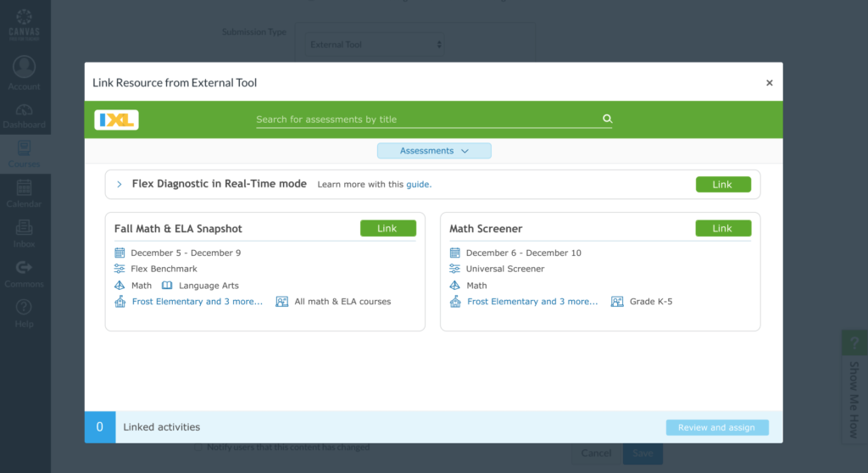Click Fall Math & ELA Snapshot title
Image resolution: width=868 pixels, height=473 pixels.
point(178,229)
